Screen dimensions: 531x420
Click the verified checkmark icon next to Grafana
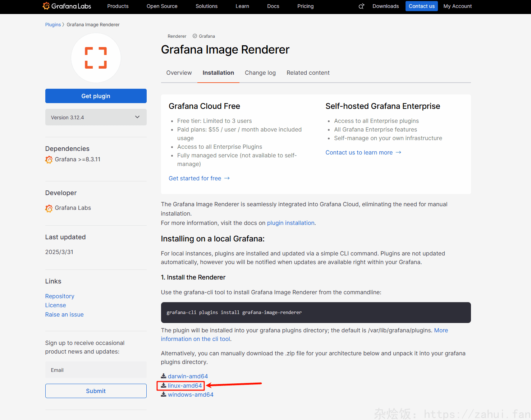195,36
